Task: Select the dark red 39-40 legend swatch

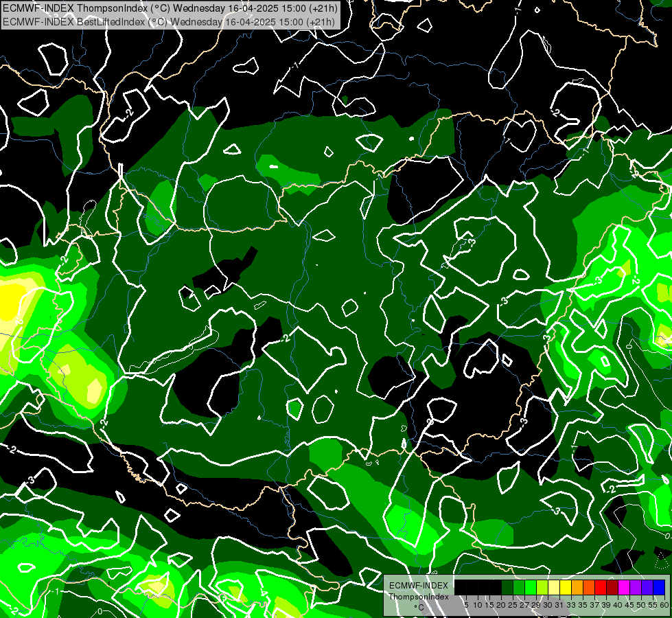Action: click(x=612, y=587)
